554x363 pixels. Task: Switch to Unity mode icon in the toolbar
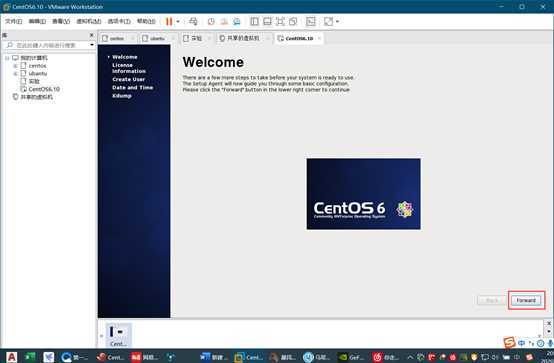(x=293, y=22)
